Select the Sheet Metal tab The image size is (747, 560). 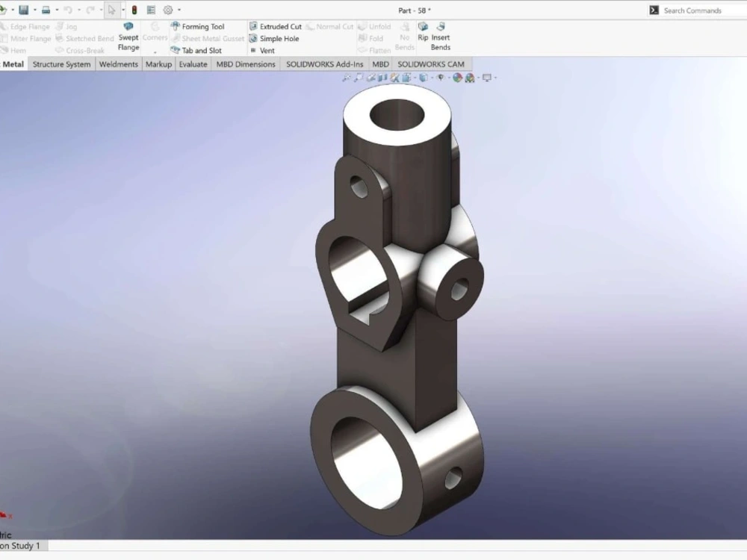coord(13,63)
